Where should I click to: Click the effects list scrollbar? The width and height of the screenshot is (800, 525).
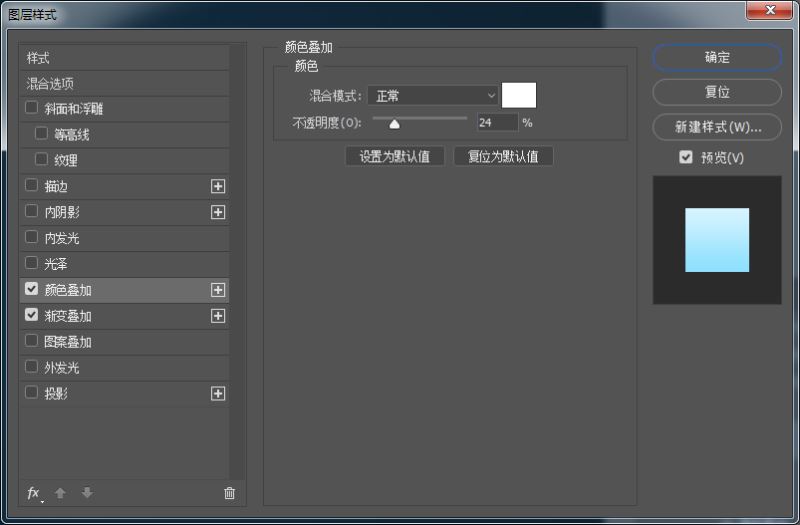coord(236,261)
